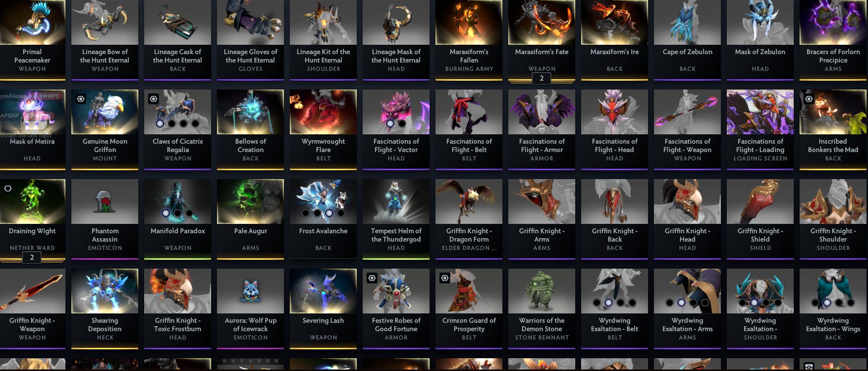Select the last style dot on Manifold Paradox

click(x=189, y=213)
